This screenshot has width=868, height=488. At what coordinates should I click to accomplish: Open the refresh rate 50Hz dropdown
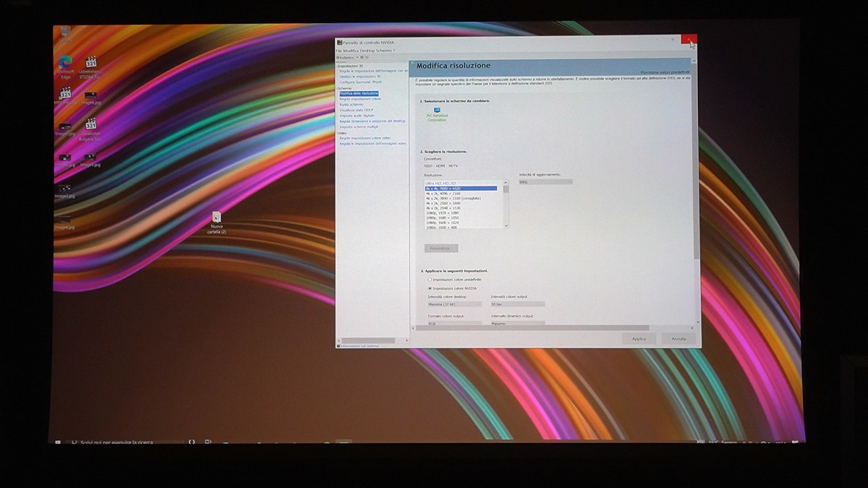(545, 181)
